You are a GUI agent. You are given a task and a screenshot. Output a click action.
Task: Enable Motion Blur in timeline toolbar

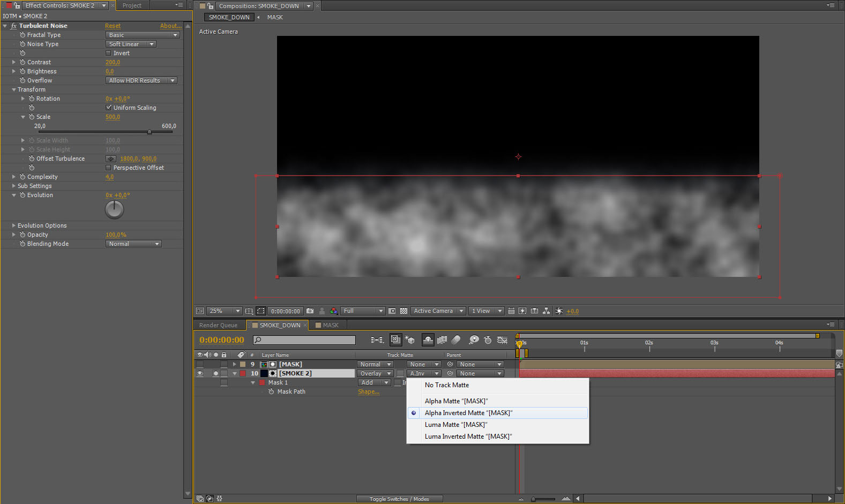click(456, 340)
